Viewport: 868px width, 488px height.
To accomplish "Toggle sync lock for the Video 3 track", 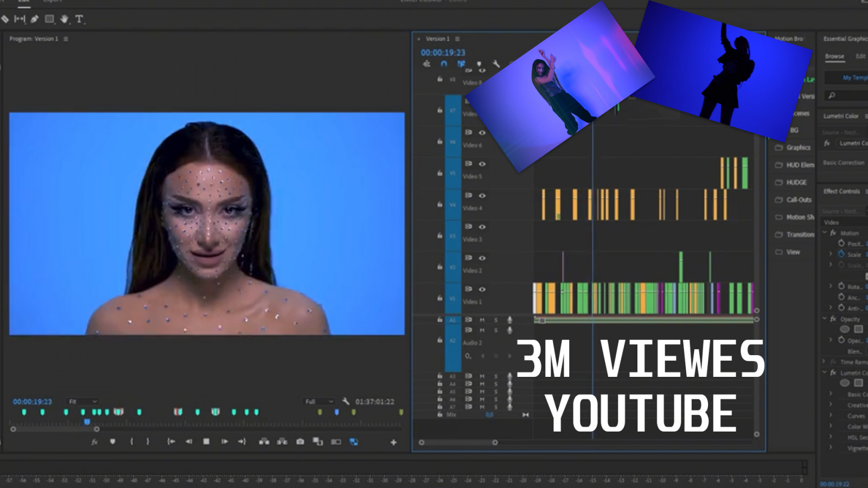I will pyautogui.click(x=468, y=227).
